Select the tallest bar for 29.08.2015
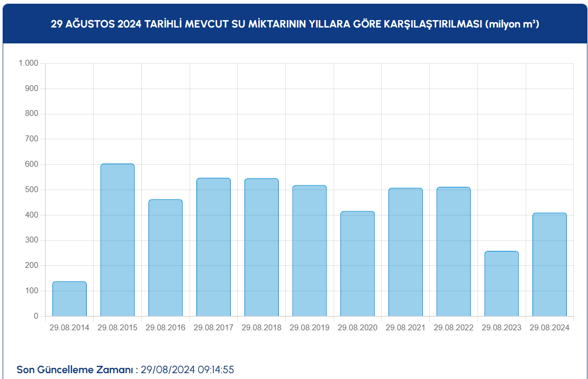Image resolution: width=588 pixels, height=379 pixels. [117, 240]
